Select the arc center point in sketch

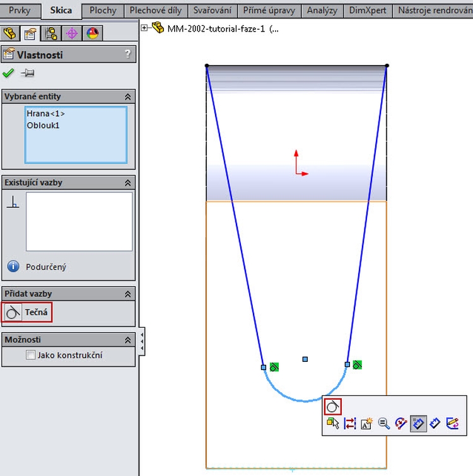pos(305,359)
